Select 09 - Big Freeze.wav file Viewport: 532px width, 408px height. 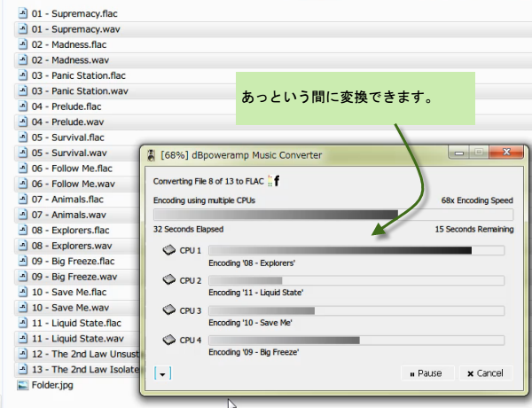pos(72,277)
